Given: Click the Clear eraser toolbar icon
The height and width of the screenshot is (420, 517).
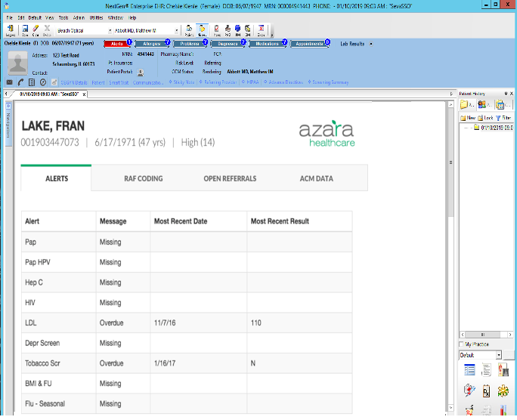Looking at the screenshot, I should (x=36, y=30).
